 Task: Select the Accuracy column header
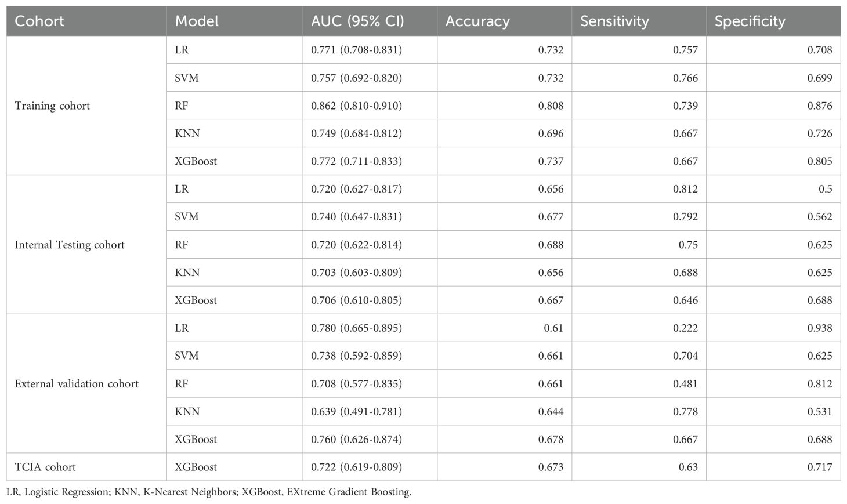click(x=504, y=21)
